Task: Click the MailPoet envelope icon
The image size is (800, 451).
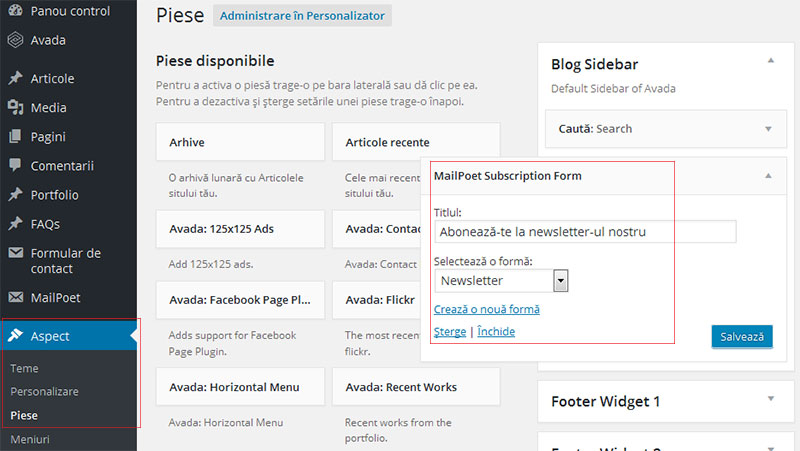Action: click(15, 297)
